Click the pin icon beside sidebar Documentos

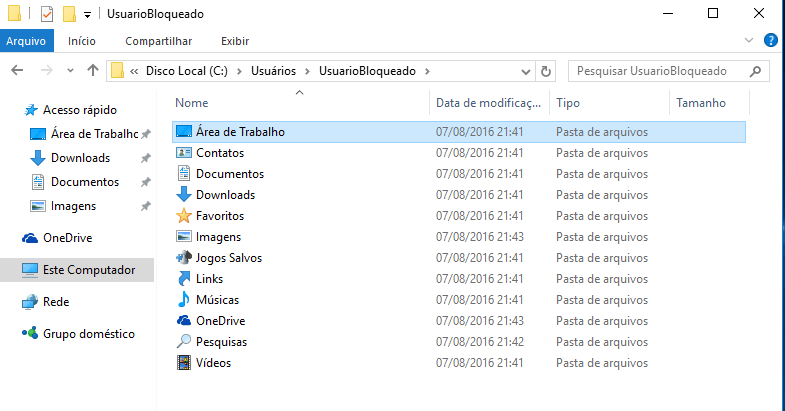pyautogui.click(x=146, y=182)
